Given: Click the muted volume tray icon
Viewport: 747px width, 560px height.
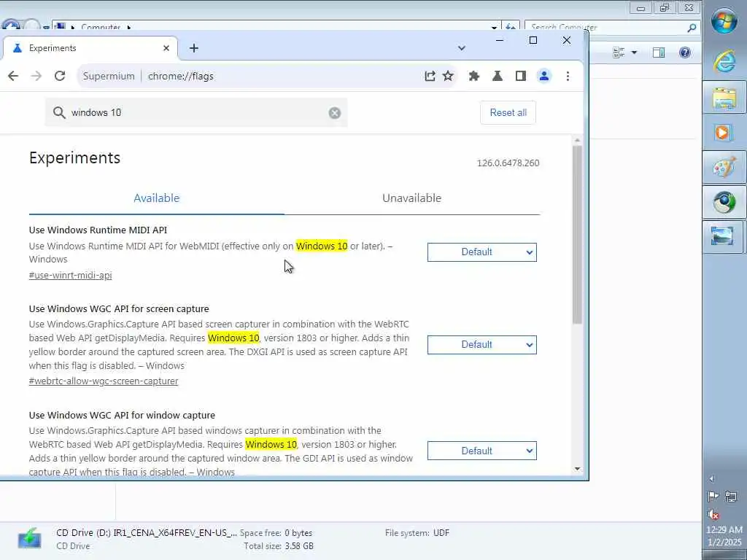Looking at the screenshot, I should pos(713,514).
